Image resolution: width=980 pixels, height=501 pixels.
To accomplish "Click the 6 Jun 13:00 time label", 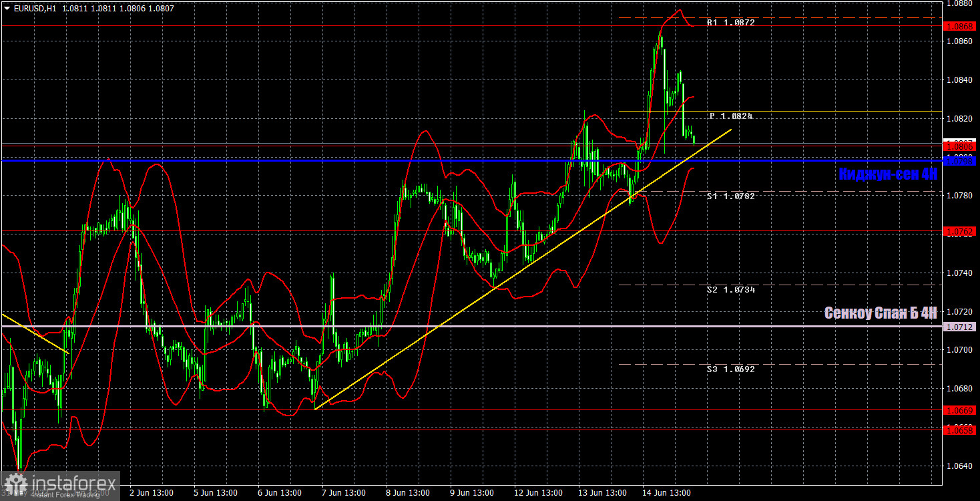I will pyautogui.click(x=280, y=493).
